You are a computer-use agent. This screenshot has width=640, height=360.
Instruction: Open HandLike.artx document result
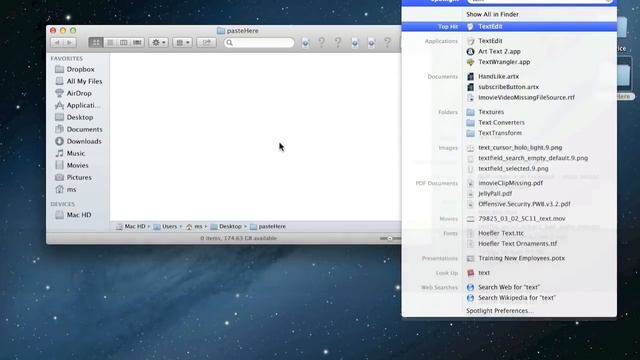tap(498, 76)
